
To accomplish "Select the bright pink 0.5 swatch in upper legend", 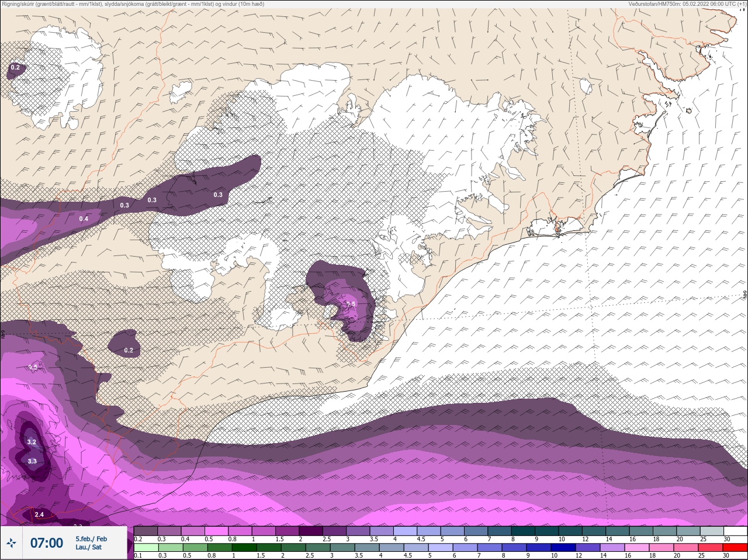I will click(x=216, y=531).
